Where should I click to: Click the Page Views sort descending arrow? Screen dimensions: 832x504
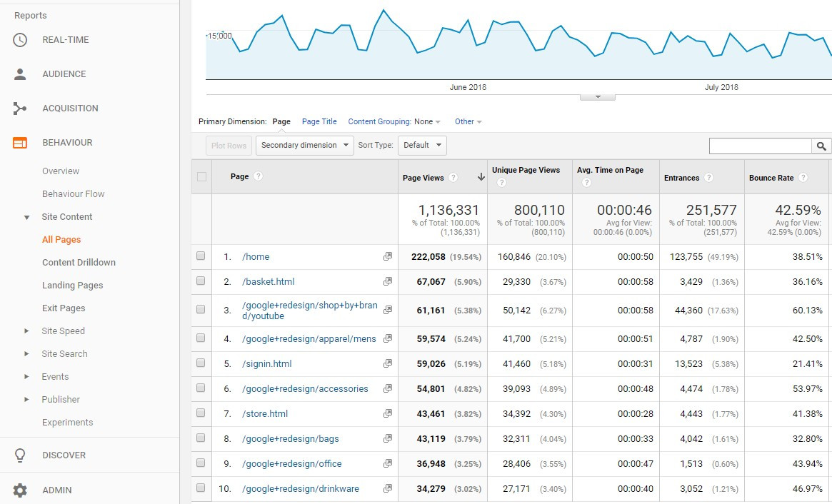tap(481, 177)
